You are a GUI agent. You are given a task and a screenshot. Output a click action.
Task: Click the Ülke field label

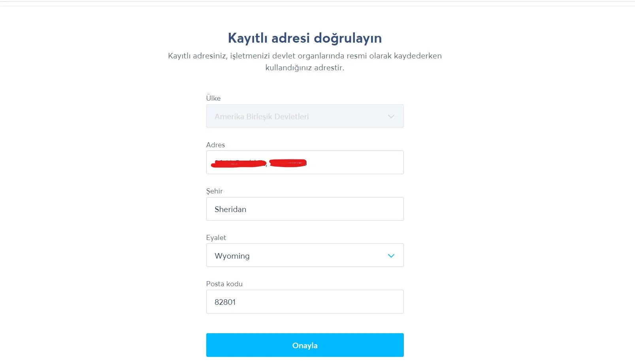pyautogui.click(x=213, y=98)
